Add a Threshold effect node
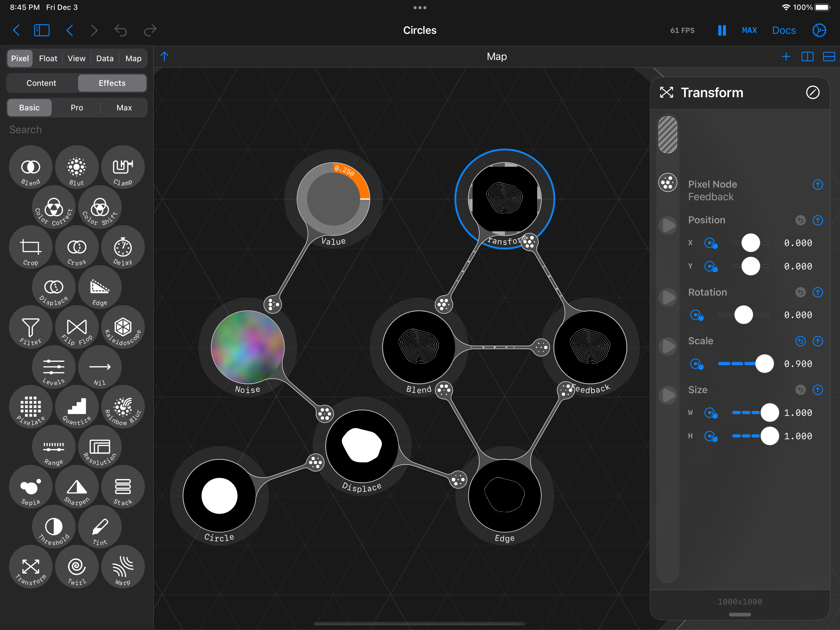 click(53, 527)
